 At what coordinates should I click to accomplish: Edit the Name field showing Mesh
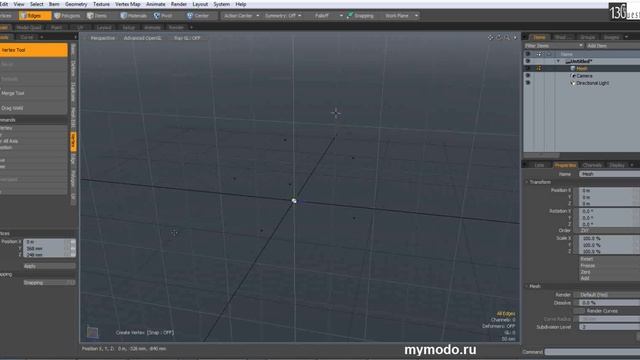pyautogui.click(x=609, y=174)
